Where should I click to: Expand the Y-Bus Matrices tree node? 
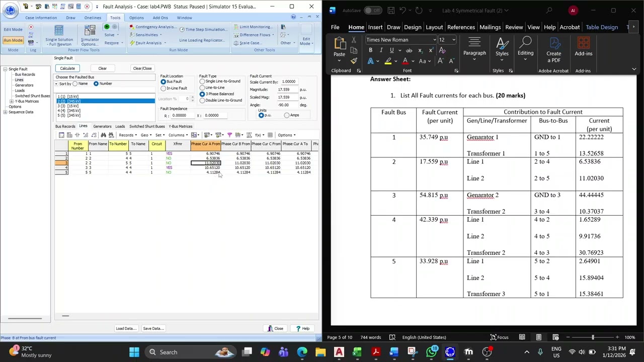(11, 102)
